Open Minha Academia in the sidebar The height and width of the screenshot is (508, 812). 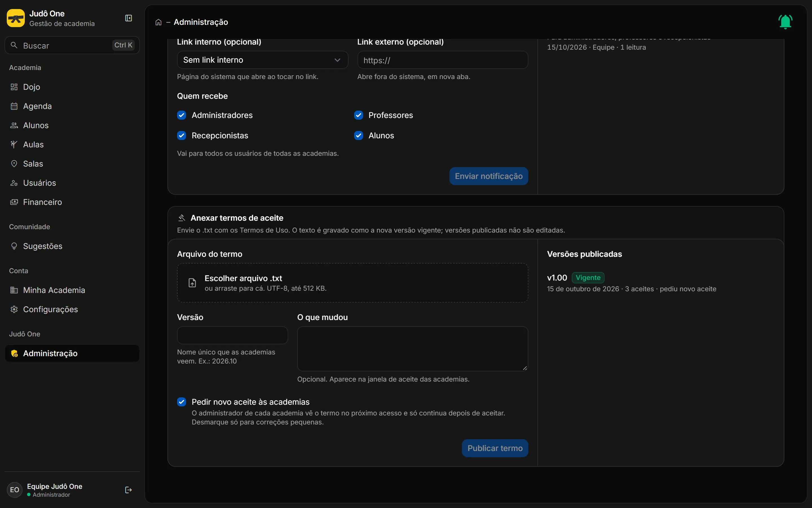[72, 290]
